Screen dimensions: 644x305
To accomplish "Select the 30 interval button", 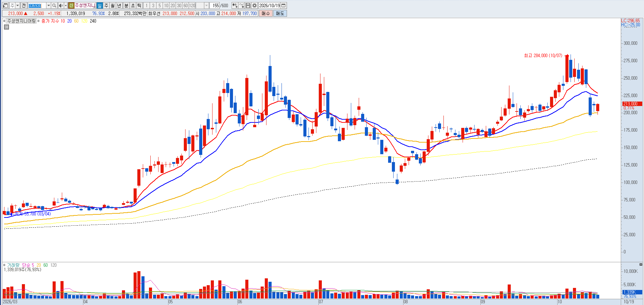I will coord(179,5).
